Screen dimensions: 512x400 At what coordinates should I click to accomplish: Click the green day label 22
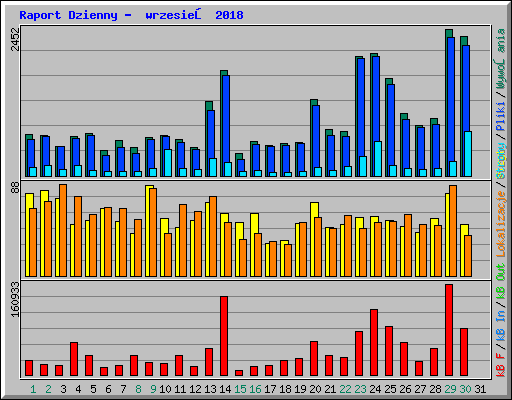[x=345, y=389]
